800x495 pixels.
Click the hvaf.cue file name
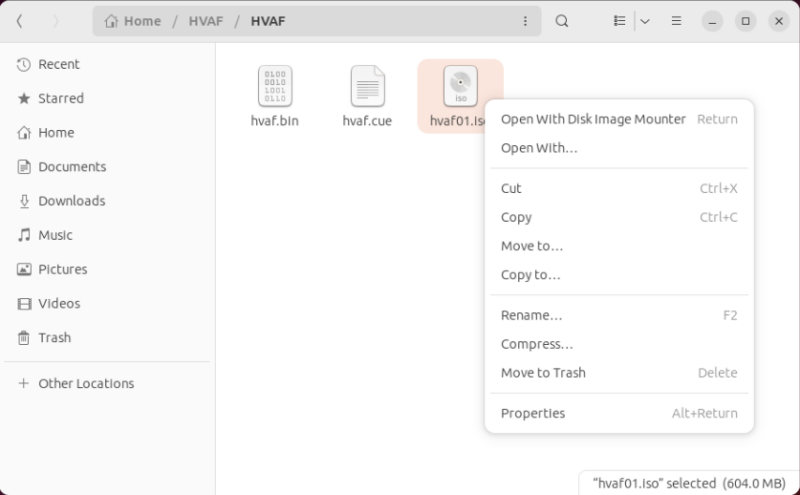coord(367,121)
